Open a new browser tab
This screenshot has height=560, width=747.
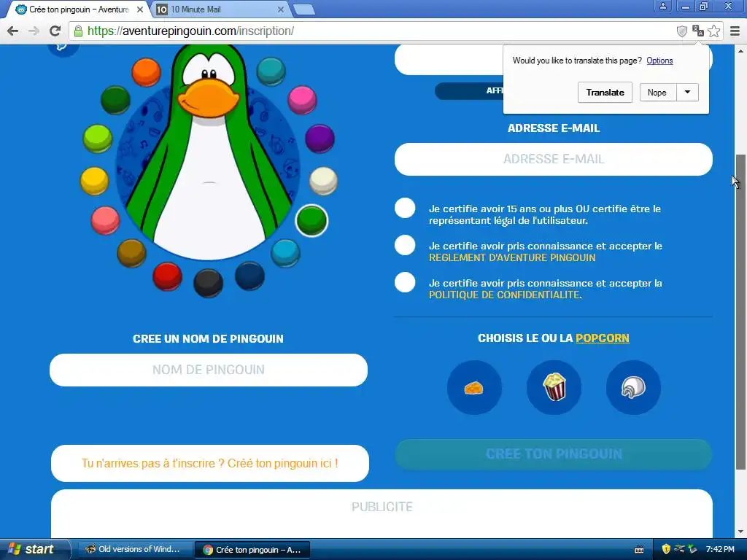click(303, 9)
